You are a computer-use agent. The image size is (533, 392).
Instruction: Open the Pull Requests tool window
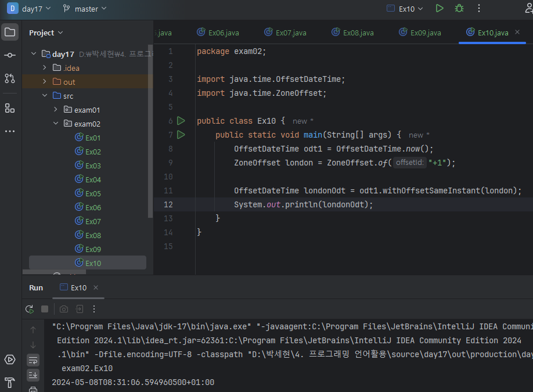point(10,78)
